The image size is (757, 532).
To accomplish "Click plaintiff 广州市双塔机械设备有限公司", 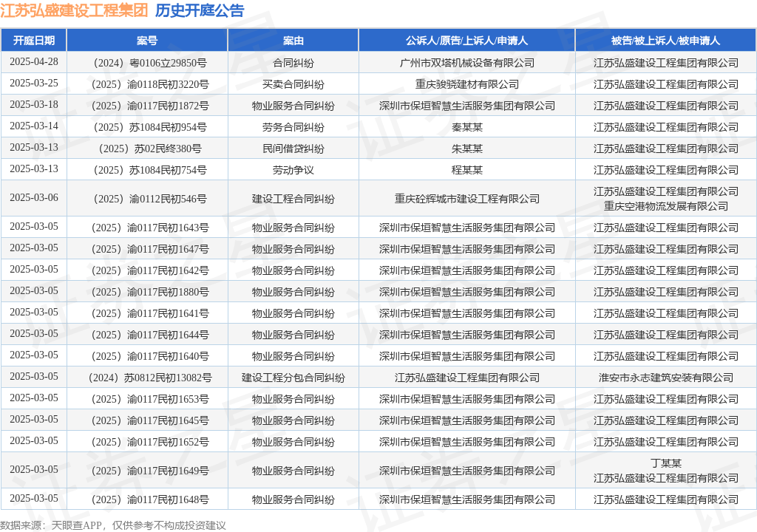I will point(467,63).
